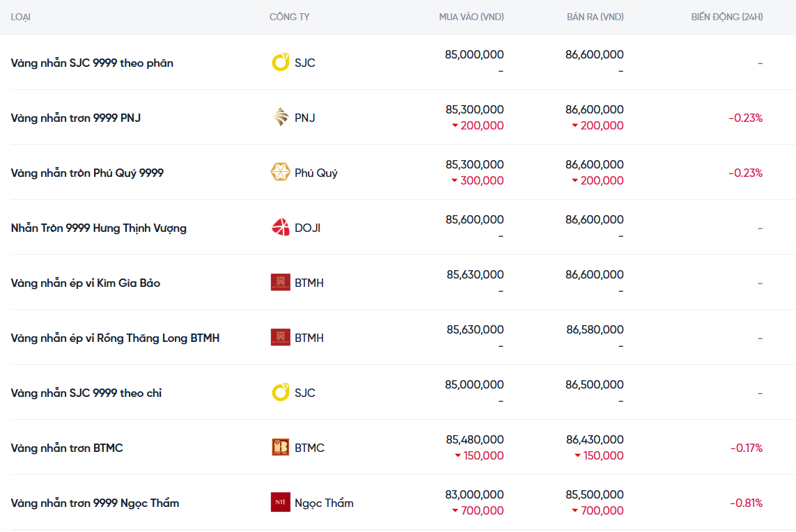796x532 pixels.
Task: Click the MUA VÀO (VND) column header
Action: click(x=471, y=17)
